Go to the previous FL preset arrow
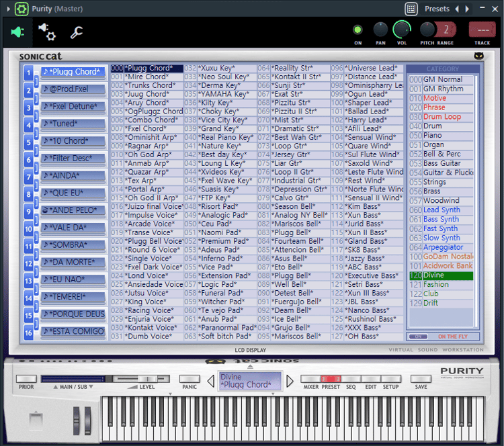This screenshot has height=446, width=504. 457,9
